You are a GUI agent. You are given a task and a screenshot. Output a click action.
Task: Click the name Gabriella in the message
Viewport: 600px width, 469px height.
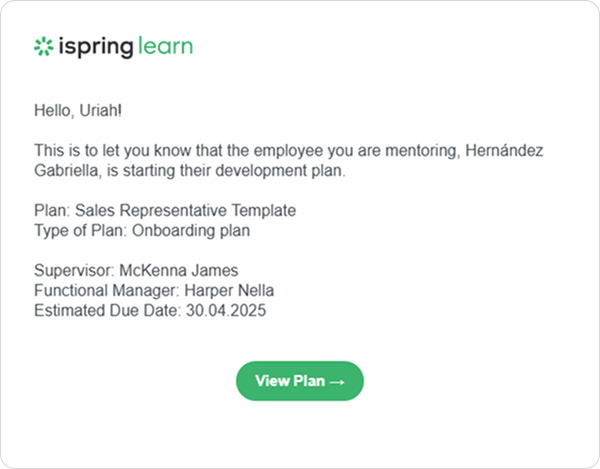point(68,171)
